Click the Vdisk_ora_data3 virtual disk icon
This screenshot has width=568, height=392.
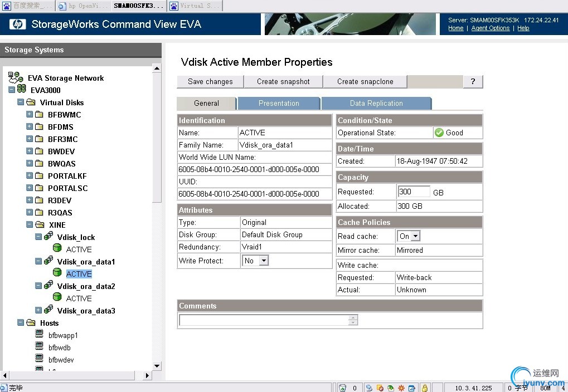48,310
